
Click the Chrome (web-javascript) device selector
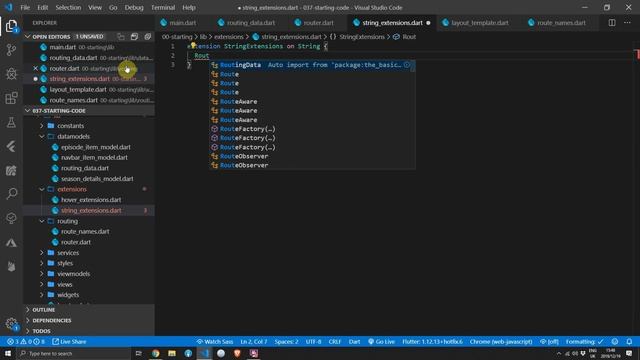point(501,342)
